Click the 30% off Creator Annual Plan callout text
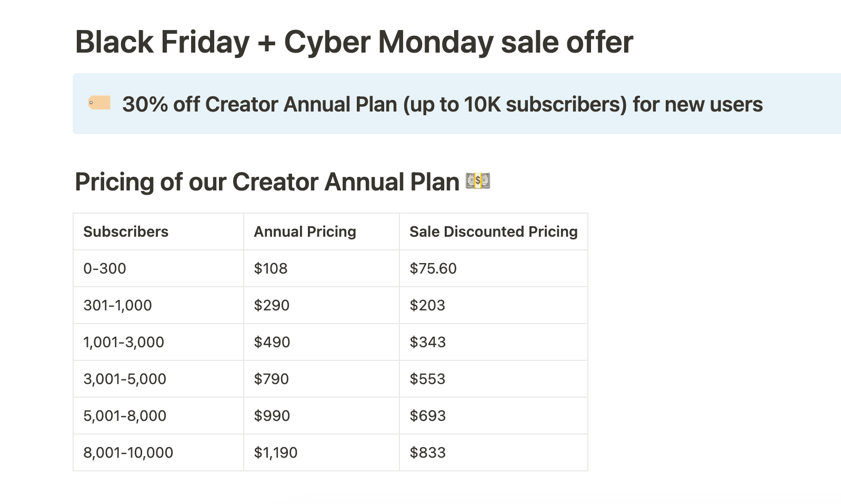 tap(442, 104)
